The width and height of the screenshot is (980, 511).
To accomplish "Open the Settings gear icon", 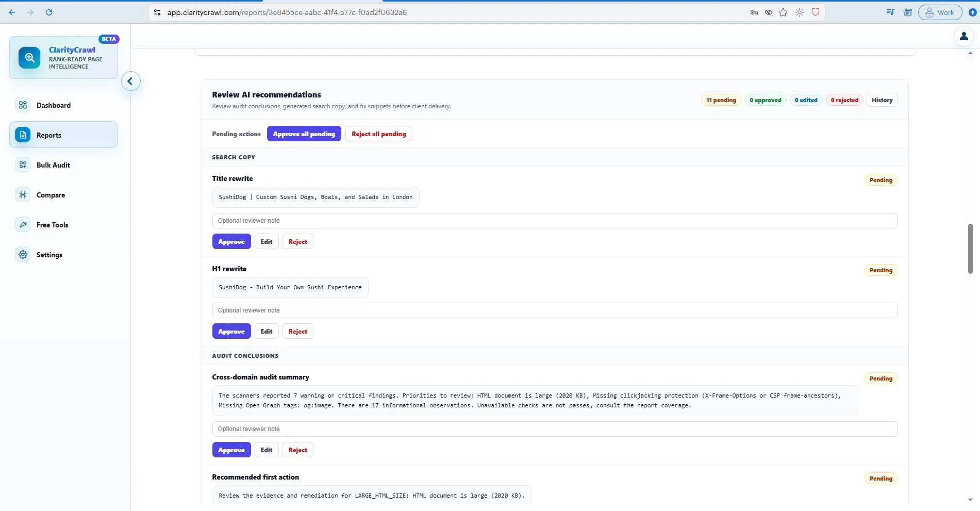I will click(x=23, y=255).
